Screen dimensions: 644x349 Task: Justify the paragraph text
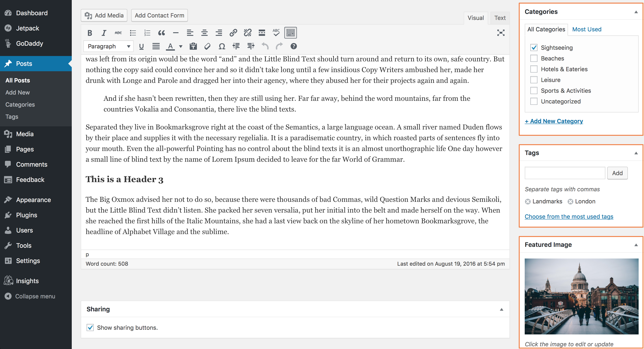156,46
